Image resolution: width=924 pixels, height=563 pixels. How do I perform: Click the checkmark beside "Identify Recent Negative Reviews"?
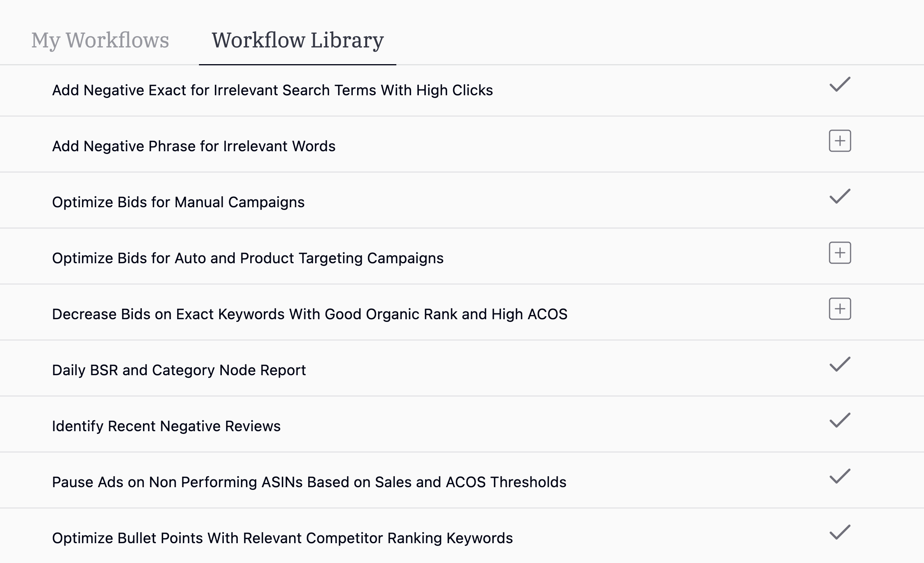point(840,421)
